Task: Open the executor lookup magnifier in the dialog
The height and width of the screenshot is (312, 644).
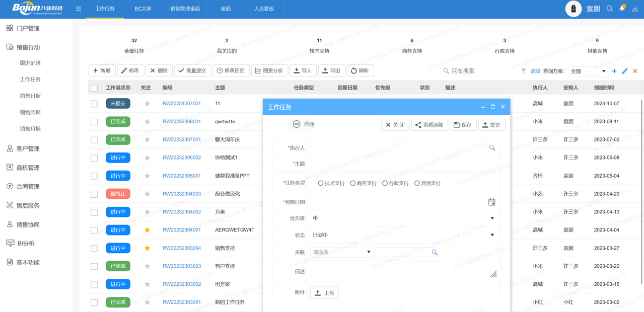Action: click(x=492, y=147)
